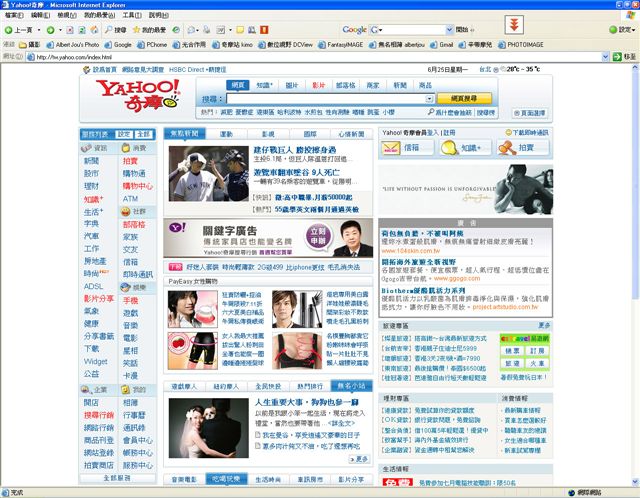Select the 部落格 search tab

coord(345,85)
